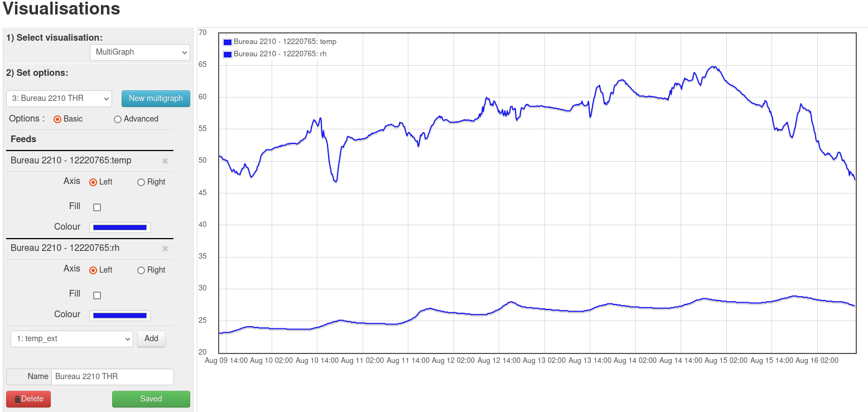The width and height of the screenshot is (868, 412).
Task: Click the New multigraph button
Action: pos(156,99)
